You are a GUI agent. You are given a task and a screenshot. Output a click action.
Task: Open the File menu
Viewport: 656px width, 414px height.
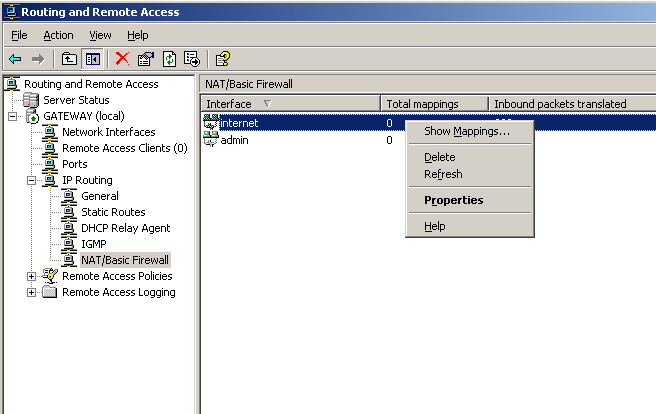tap(19, 36)
